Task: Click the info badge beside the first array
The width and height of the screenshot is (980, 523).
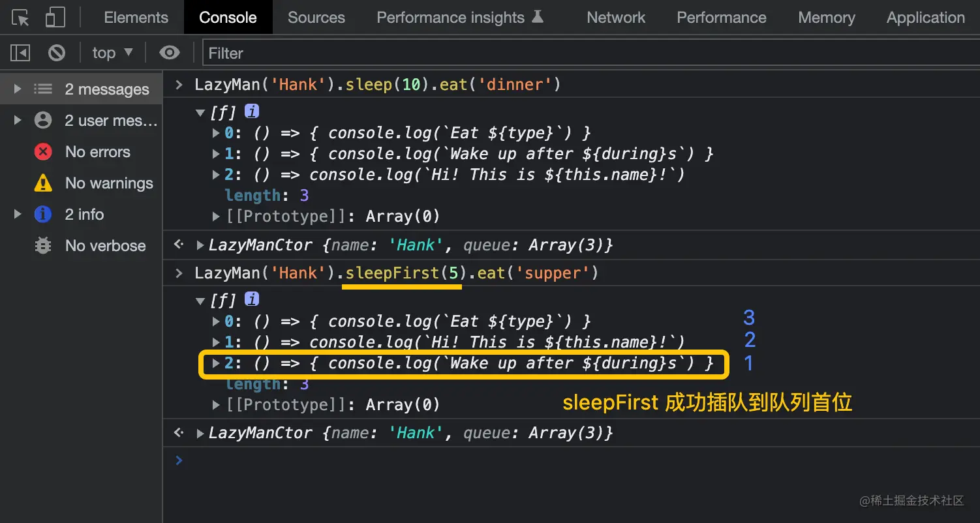Action: click(x=252, y=112)
